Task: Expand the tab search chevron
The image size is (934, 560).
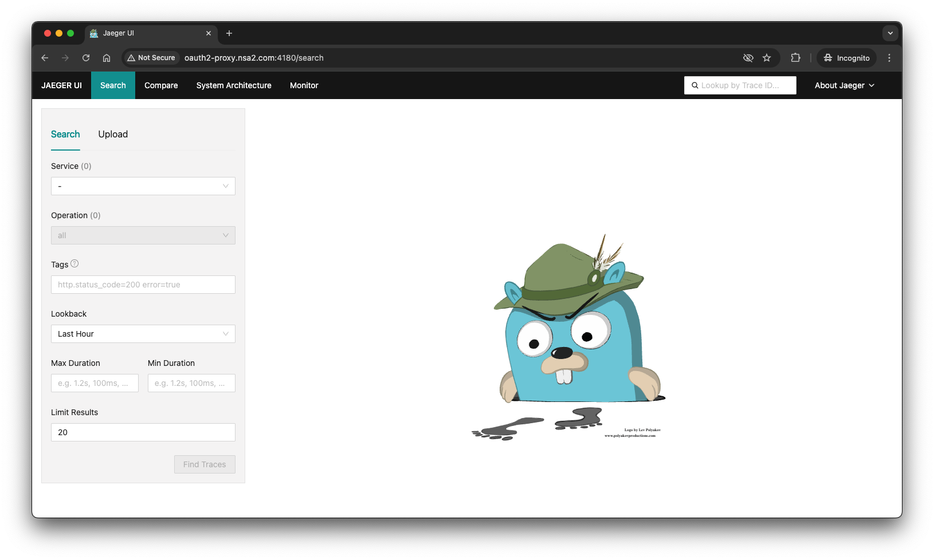Action: 890,33
